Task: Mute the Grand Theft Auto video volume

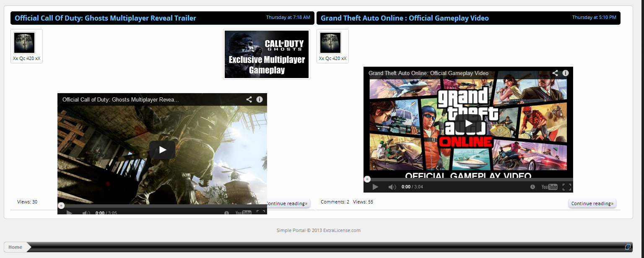Action: click(392, 187)
